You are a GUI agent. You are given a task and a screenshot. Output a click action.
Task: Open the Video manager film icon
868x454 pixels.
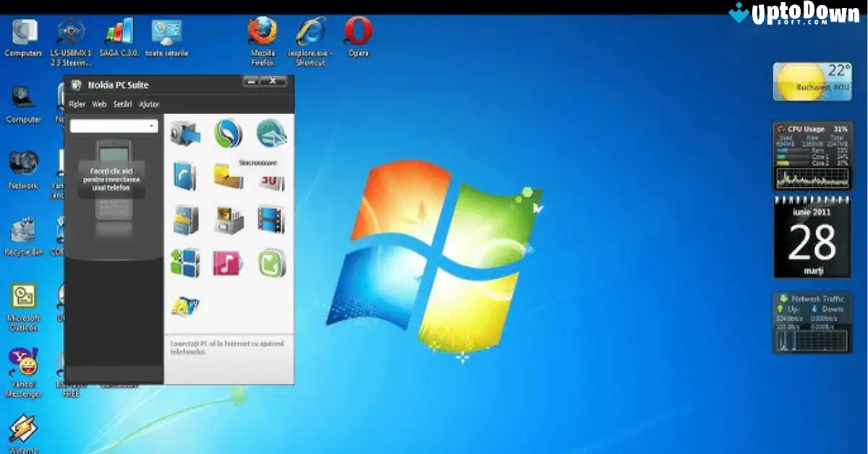click(271, 223)
